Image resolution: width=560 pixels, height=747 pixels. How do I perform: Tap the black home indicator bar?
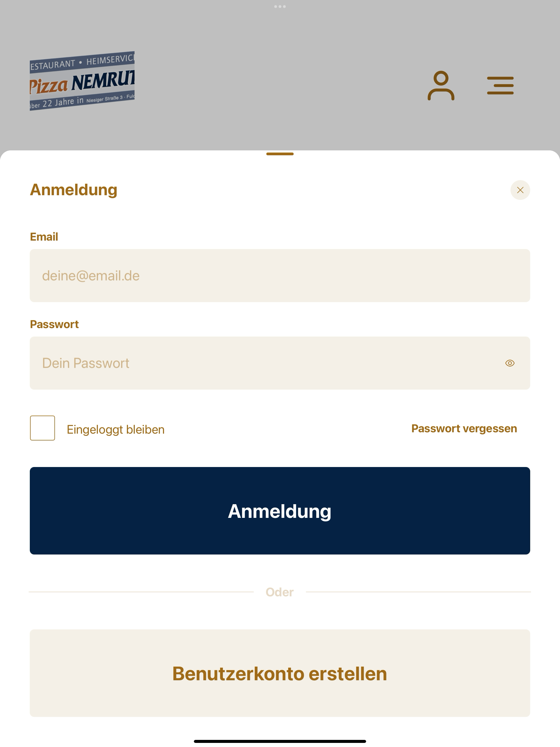[x=280, y=741]
